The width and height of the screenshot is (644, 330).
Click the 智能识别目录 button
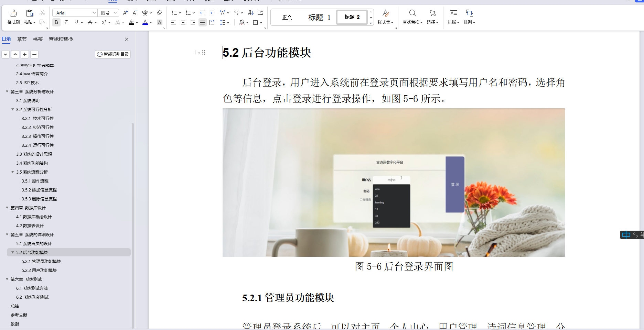pyautogui.click(x=113, y=54)
